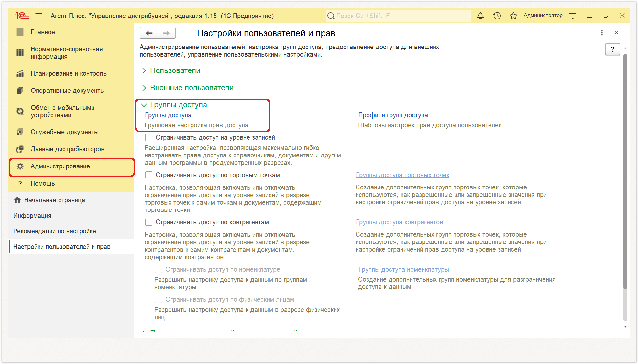Open notifications bell
638x364 pixels.
(x=480, y=16)
